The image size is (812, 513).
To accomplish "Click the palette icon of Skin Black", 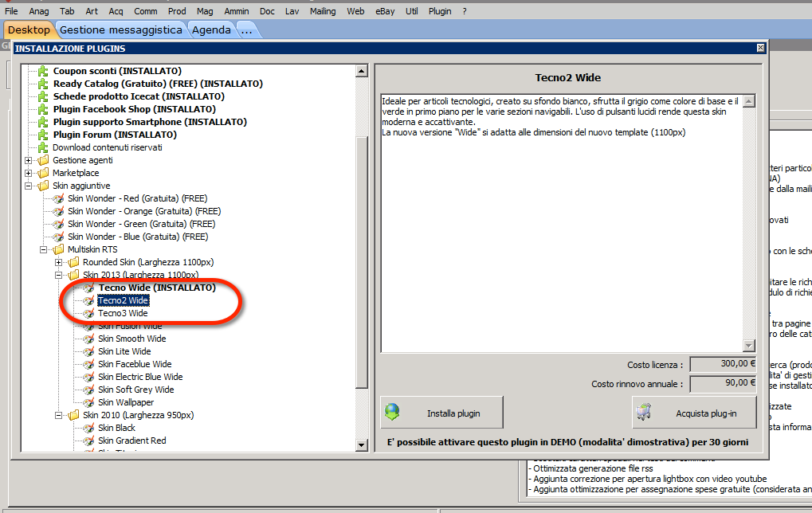I will pos(88,428).
